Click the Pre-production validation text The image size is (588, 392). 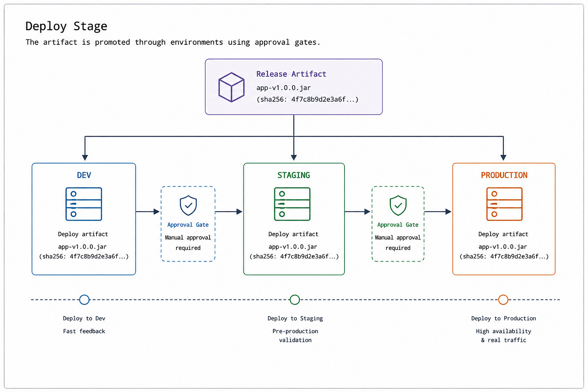[x=295, y=336]
